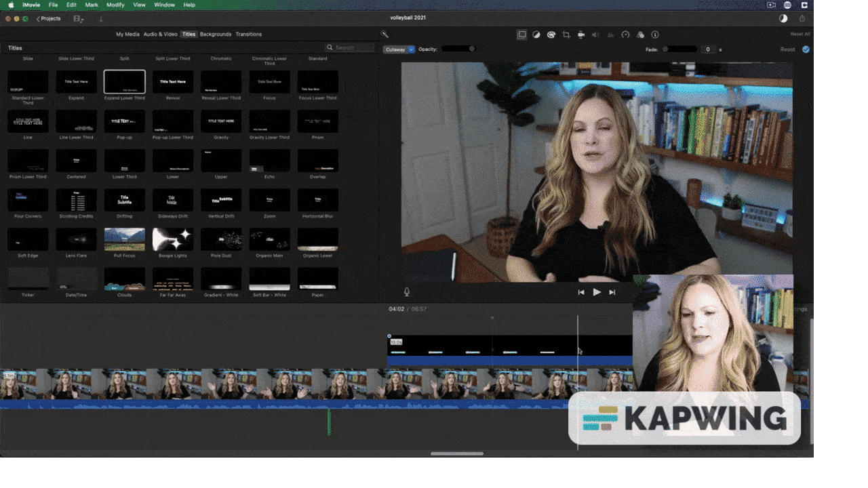Click the Fade seconds value field
Screen dimensions: 868x488
tap(708, 49)
